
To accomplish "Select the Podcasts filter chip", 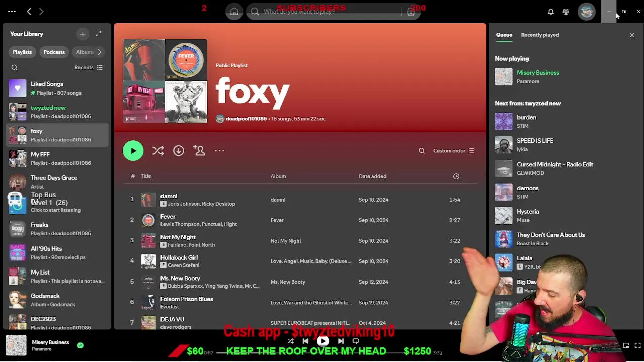I will 54,52.
